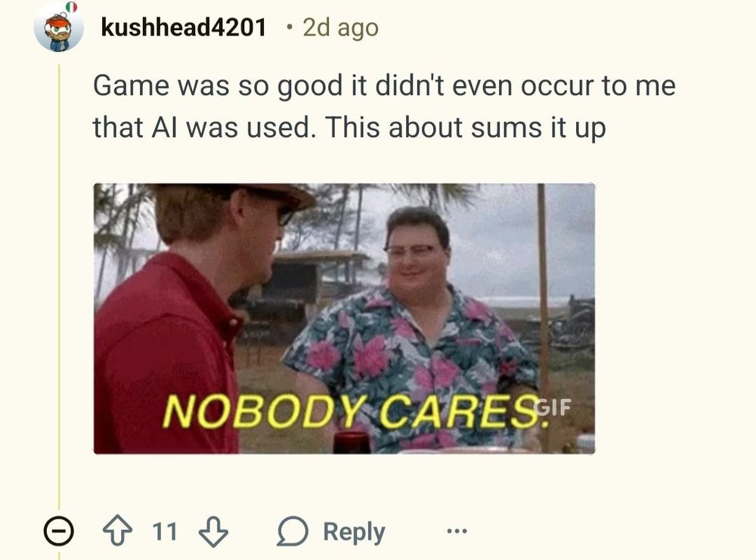Click the speech bubble reply icon

point(292,531)
